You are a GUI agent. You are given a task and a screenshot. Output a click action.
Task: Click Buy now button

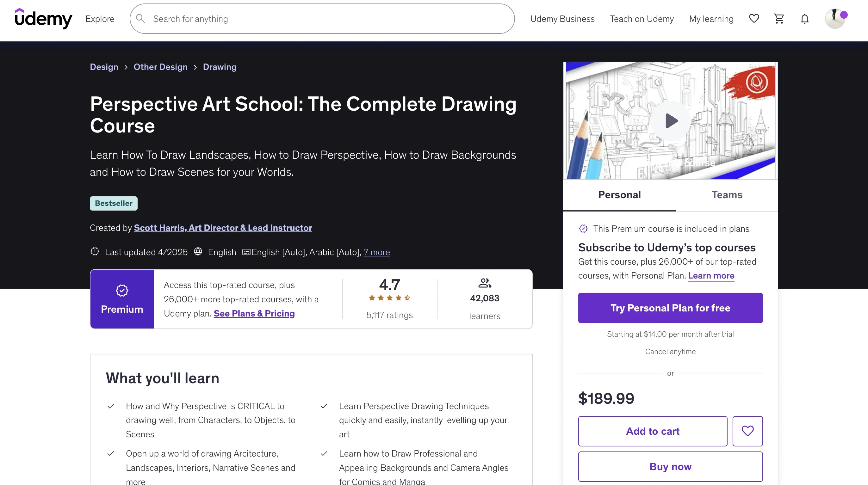[670, 466]
